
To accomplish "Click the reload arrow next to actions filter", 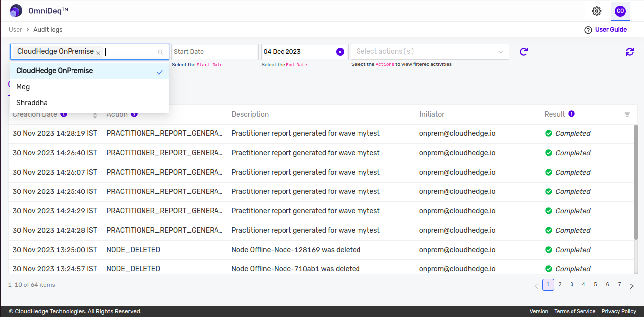I will [524, 52].
